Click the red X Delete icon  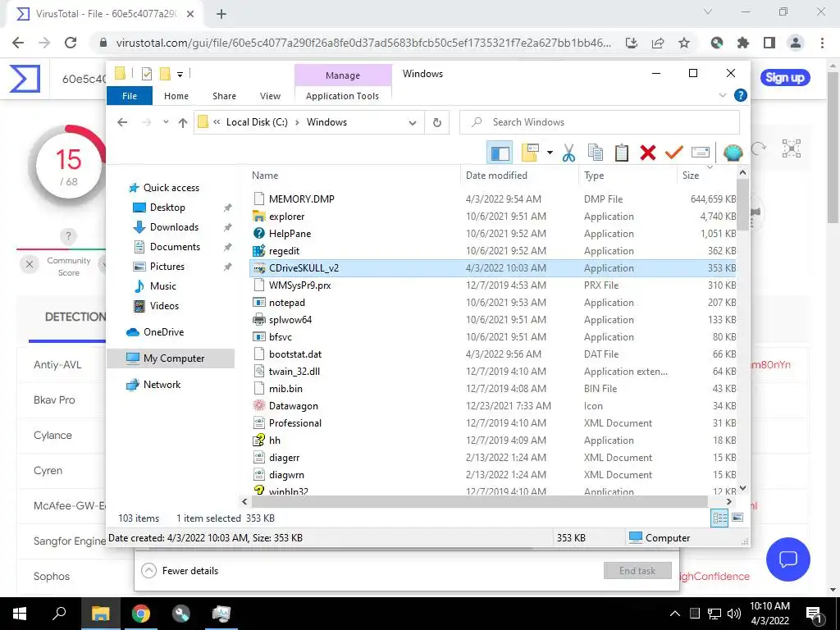(x=648, y=153)
